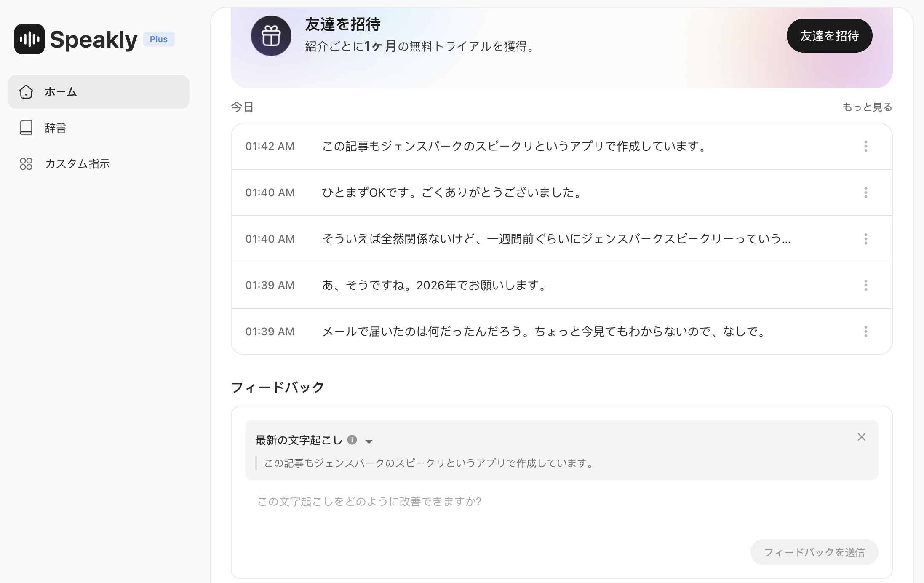Image resolution: width=924 pixels, height=583 pixels.
Task: Open three-dot menu for メールで届いた entry
Action: coord(865,332)
